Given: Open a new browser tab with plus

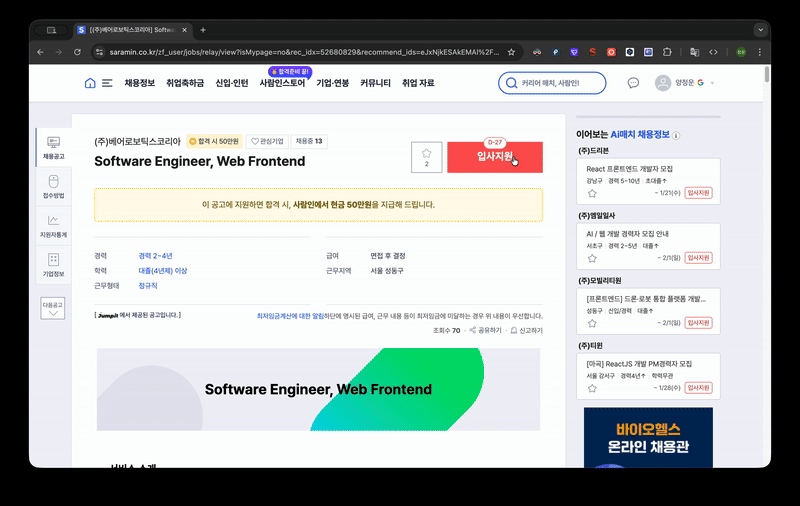Looking at the screenshot, I should 203,30.
